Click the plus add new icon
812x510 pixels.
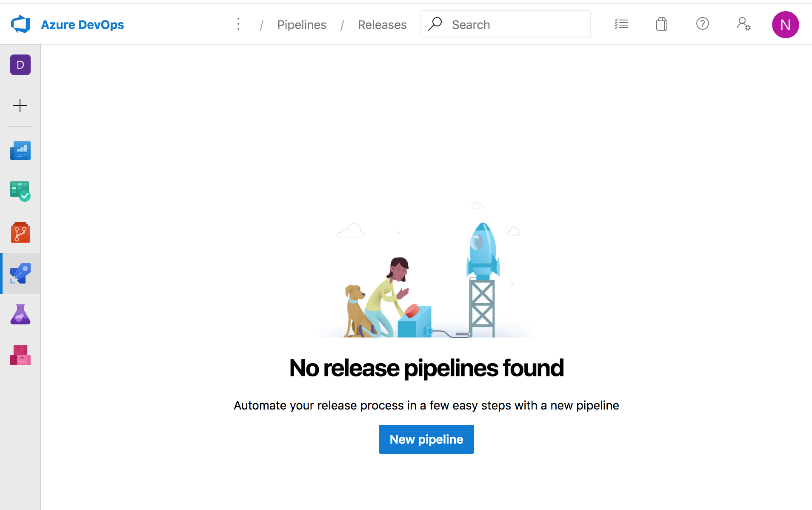pyautogui.click(x=20, y=106)
